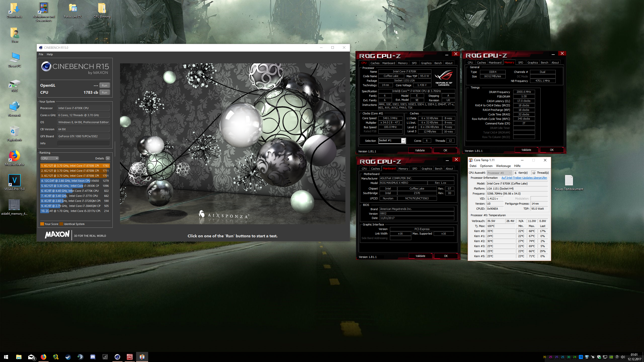Image resolution: width=644 pixels, height=362 pixels.
Task: Open the CPU ranking type dropdown
Action: tap(50, 158)
